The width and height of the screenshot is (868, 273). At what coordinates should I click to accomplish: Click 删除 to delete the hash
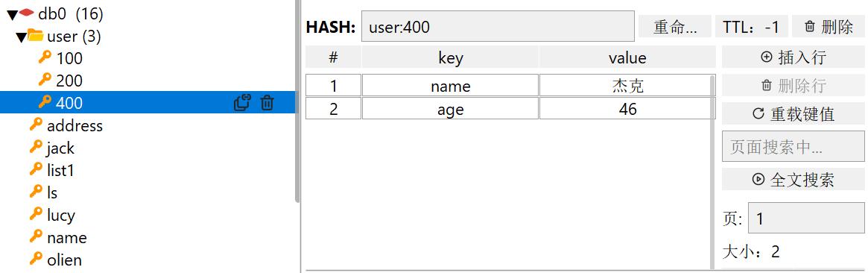point(829,27)
